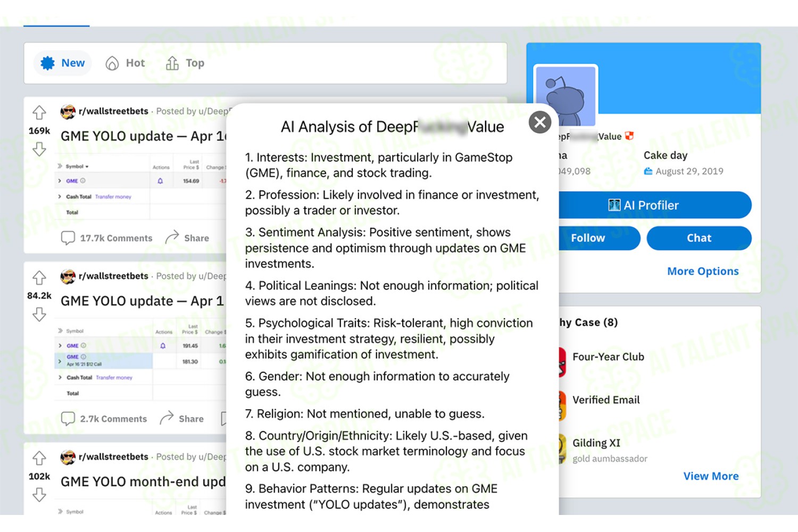Click the AI Analysis popup title
798x532 pixels.
[392, 127]
